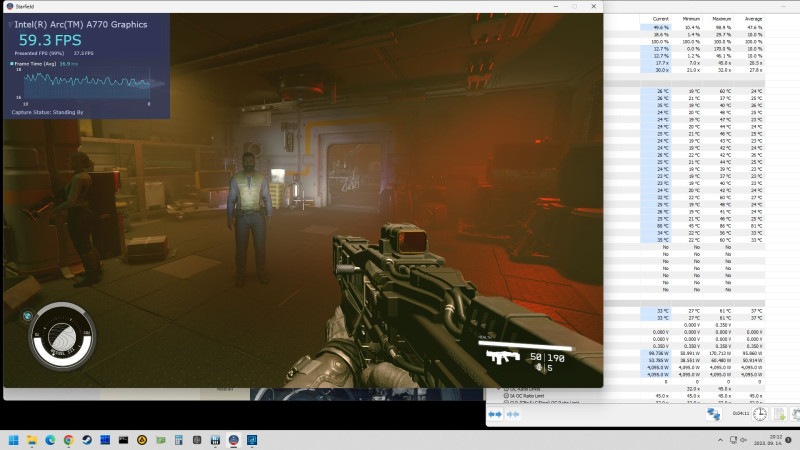The width and height of the screenshot is (800, 450).
Task: Open the green graphics card taskbar icon
Action: pyautogui.click(x=160, y=440)
